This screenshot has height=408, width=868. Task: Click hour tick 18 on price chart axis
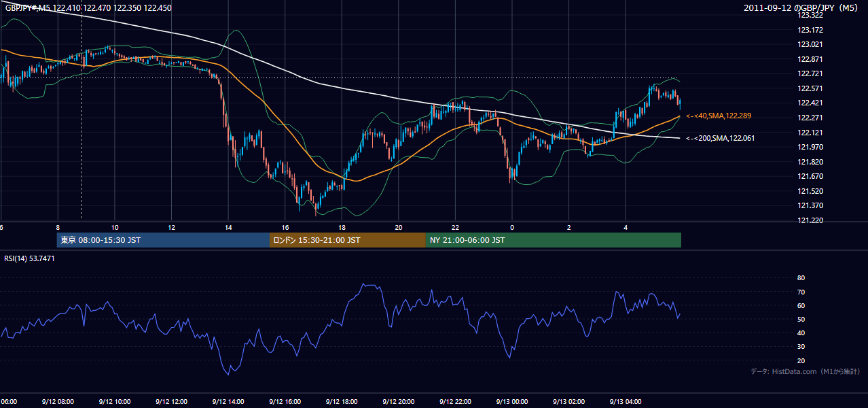click(342, 227)
